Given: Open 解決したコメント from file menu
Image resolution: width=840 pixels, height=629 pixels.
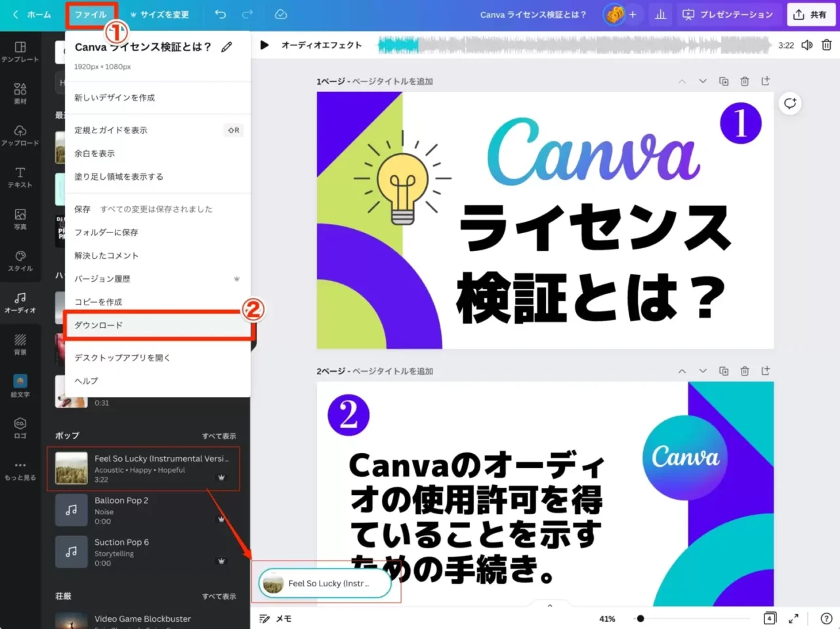Looking at the screenshot, I should coord(157,255).
